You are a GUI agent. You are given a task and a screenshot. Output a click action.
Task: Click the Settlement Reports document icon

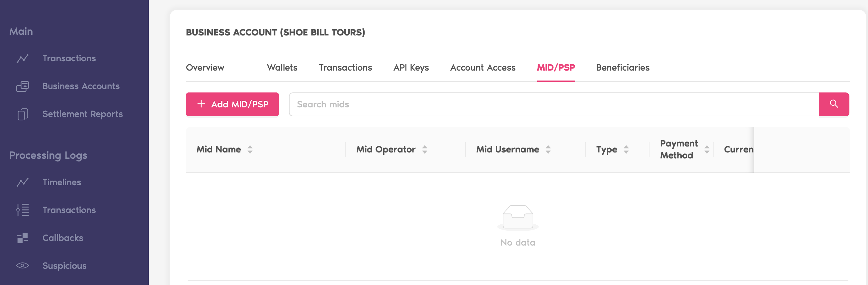point(23,114)
